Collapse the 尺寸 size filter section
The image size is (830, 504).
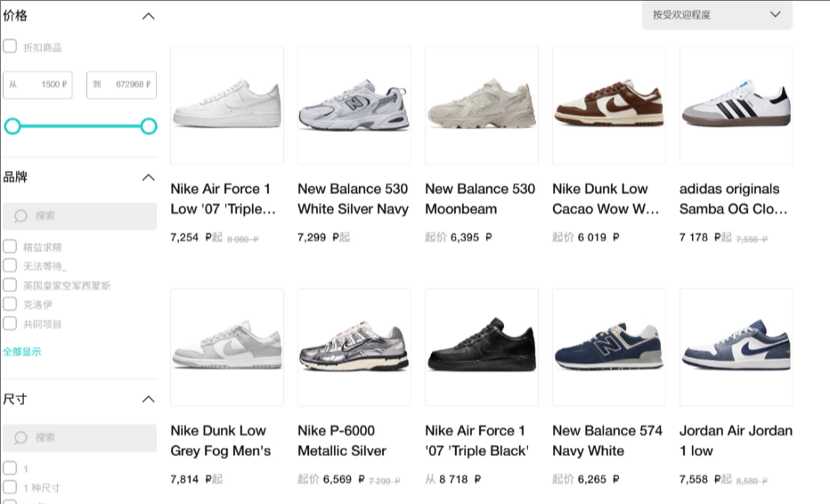[149, 399]
